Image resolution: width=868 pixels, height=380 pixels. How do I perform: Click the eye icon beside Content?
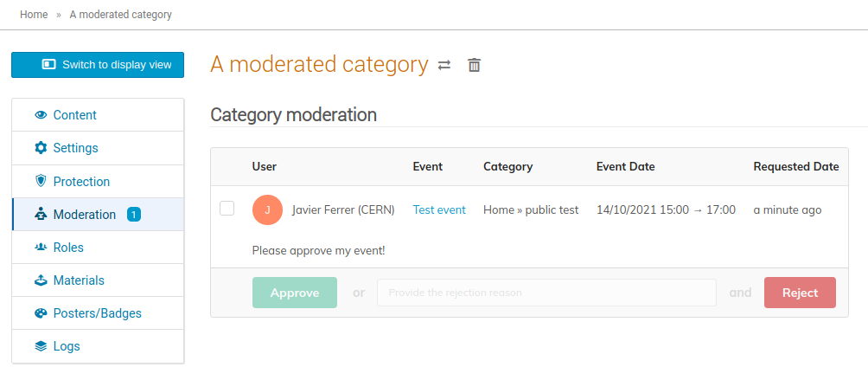[x=41, y=115]
